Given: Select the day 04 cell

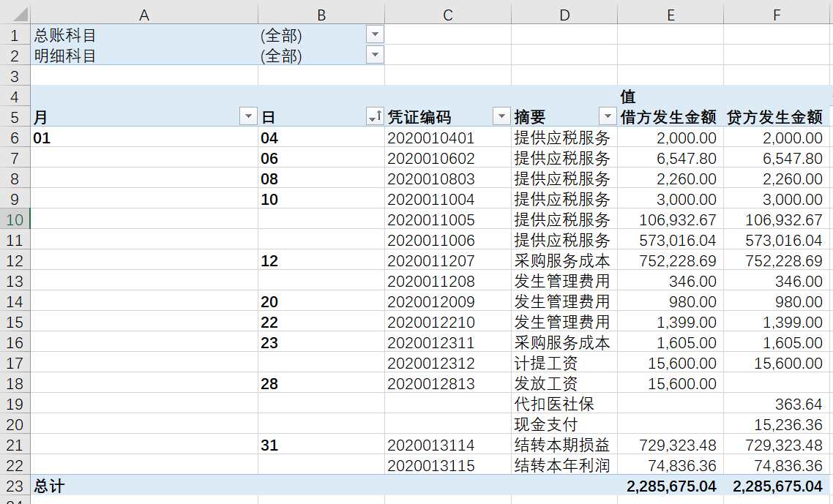Looking at the screenshot, I should 321,138.
